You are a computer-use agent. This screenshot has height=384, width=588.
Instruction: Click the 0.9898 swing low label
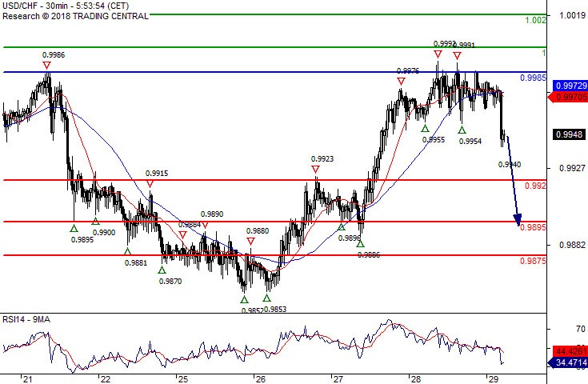[350, 238]
